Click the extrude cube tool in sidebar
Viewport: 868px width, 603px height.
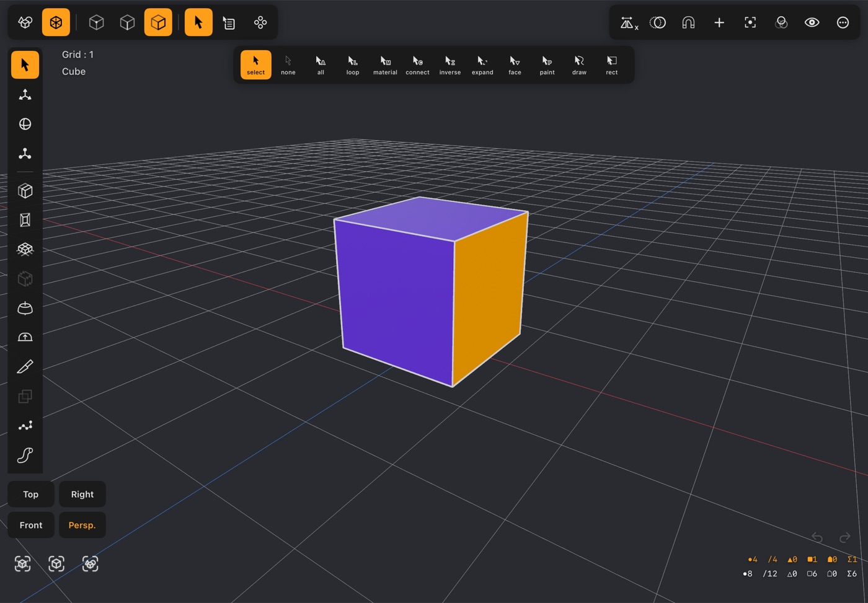(x=25, y=191)
